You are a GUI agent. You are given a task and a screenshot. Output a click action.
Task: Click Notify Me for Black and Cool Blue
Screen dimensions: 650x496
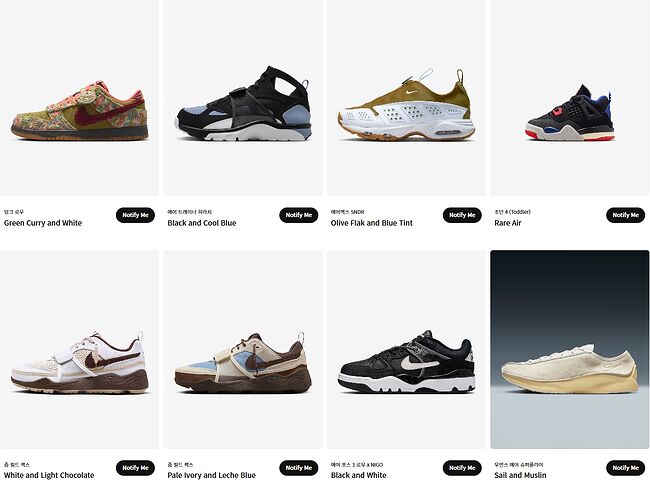[x=298, y=215]
